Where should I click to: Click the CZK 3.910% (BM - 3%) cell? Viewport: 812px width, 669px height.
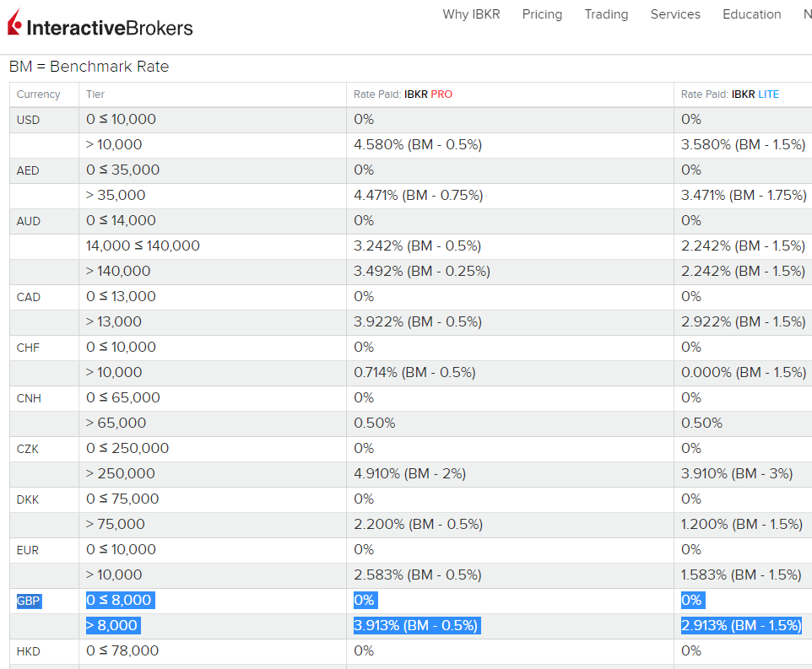pyautogui.click(x=737, y=474)
